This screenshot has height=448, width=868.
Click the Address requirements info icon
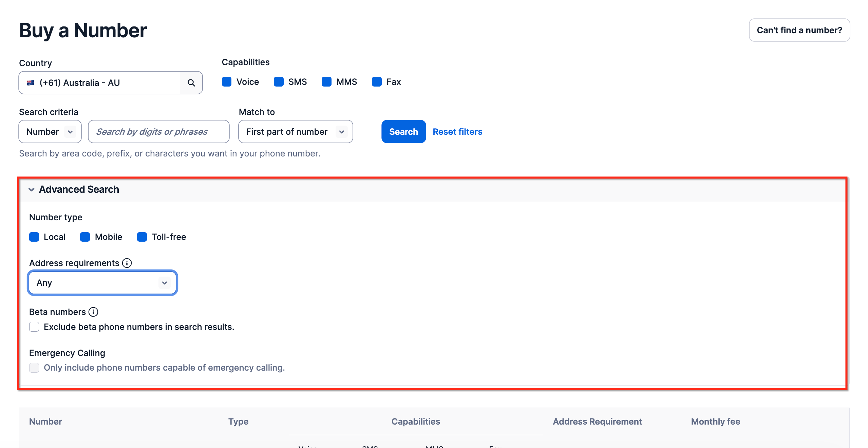(127, 263)
